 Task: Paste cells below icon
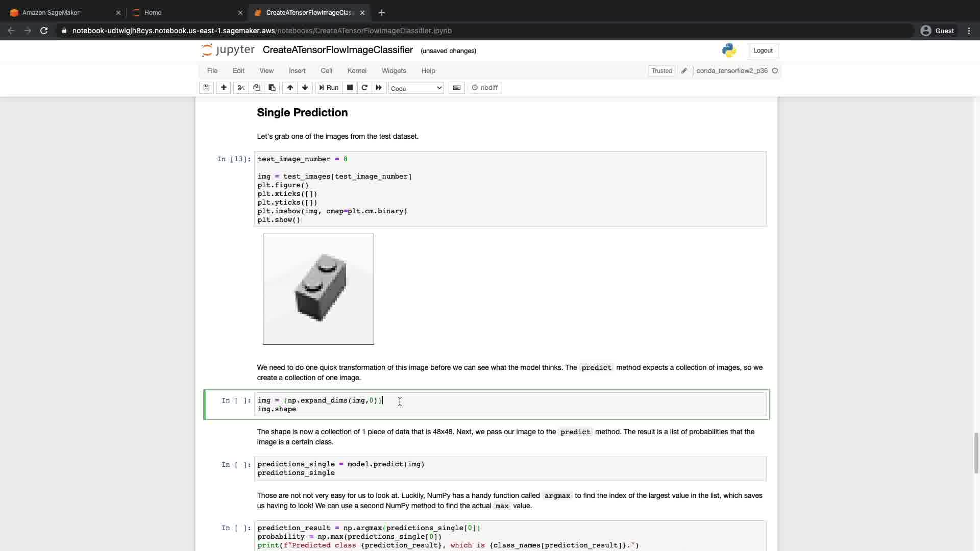click(272, 88)
